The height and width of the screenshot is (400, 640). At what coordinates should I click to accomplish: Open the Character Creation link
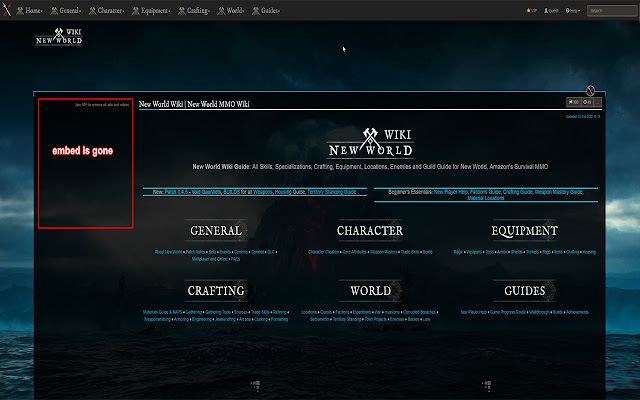pyautogui.click(x=323, y=252)
